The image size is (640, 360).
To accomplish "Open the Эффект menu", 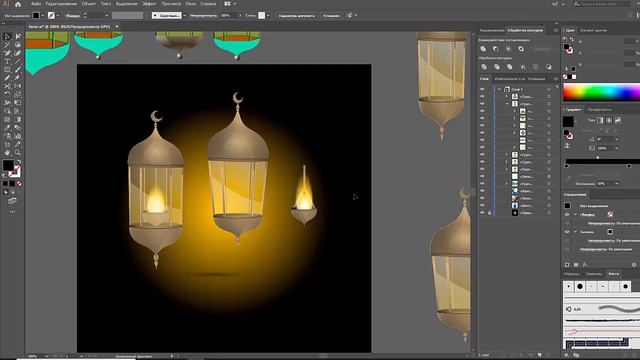I will [149, 4].
